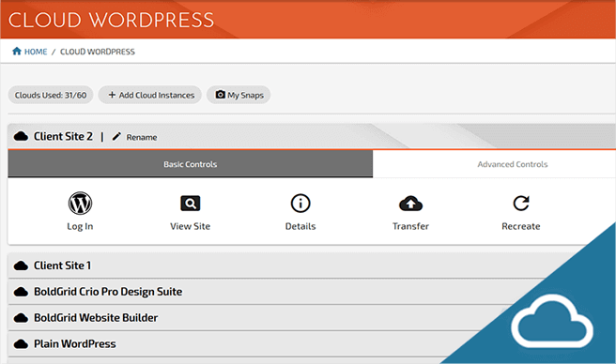Open View Site magnifier icon

click(190, 204)
